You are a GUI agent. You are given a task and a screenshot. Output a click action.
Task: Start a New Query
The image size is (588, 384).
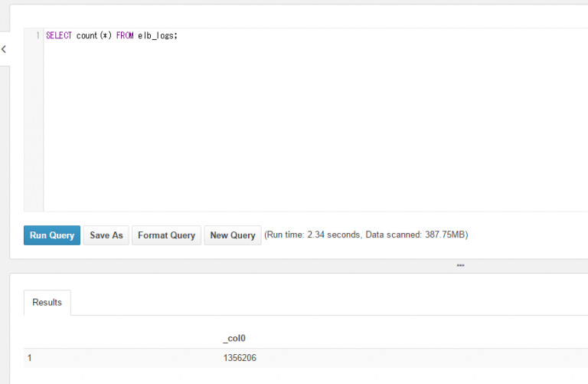233,235
